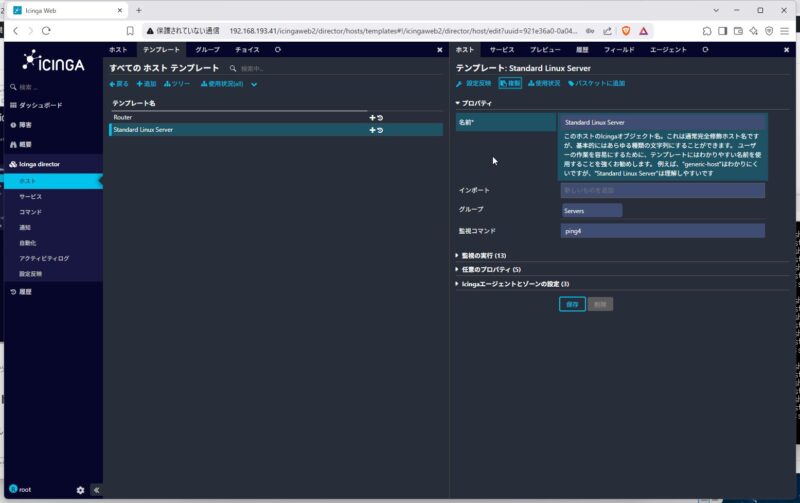Open the settings gear at sidebar bottom
Viewport: 800px width, 503px height.
click(x=80, y=490)
